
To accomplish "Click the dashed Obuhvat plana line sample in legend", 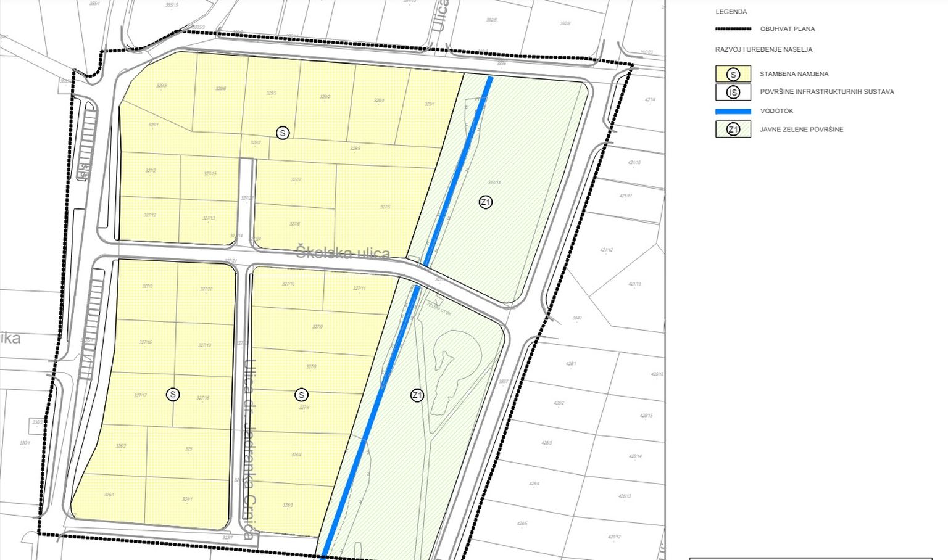I will pyautogui.click(x=733, y=29).
